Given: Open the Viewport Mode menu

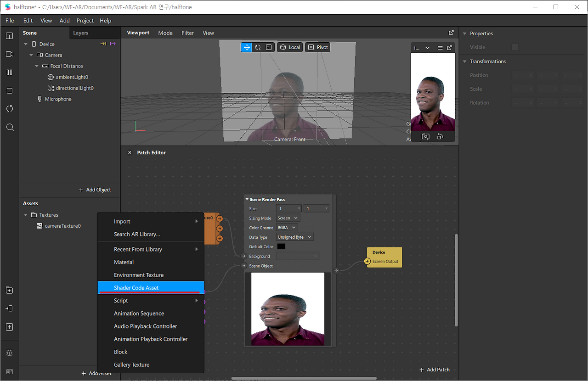Looking at the screenshot, I should tap(165, 33).
